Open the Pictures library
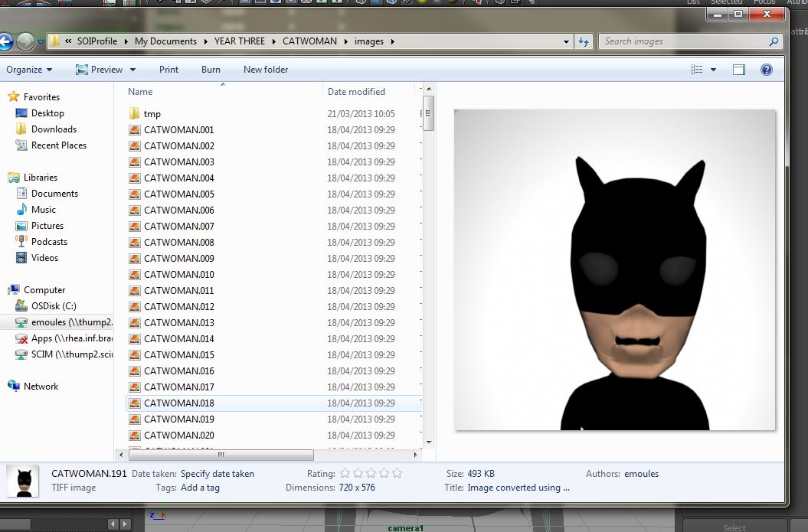The height and width of the screenshot is (532, 808). (x=47, y=226)
